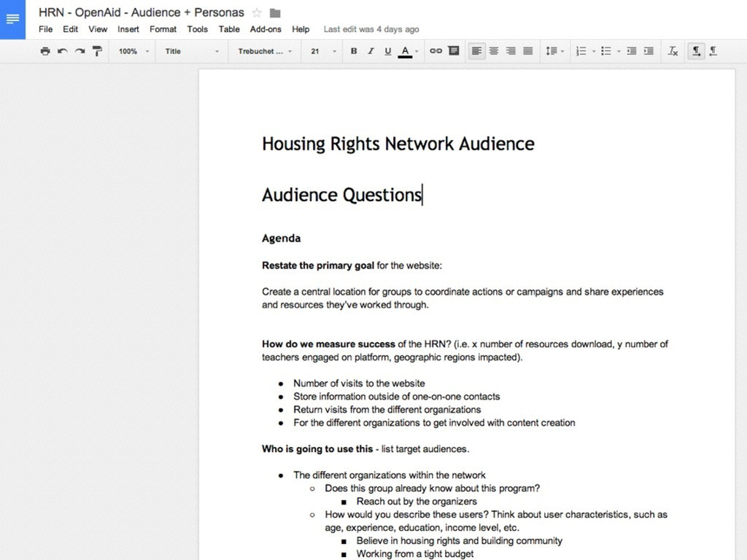Toggle italic formatting
747x560 pixels.
click(371, 51)
